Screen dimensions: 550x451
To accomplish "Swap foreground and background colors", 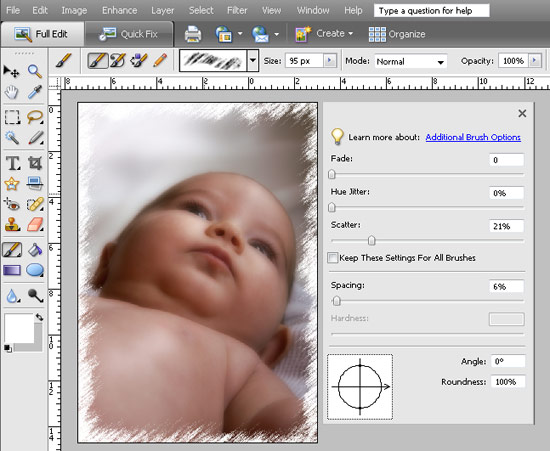I will tap(39, 317).
